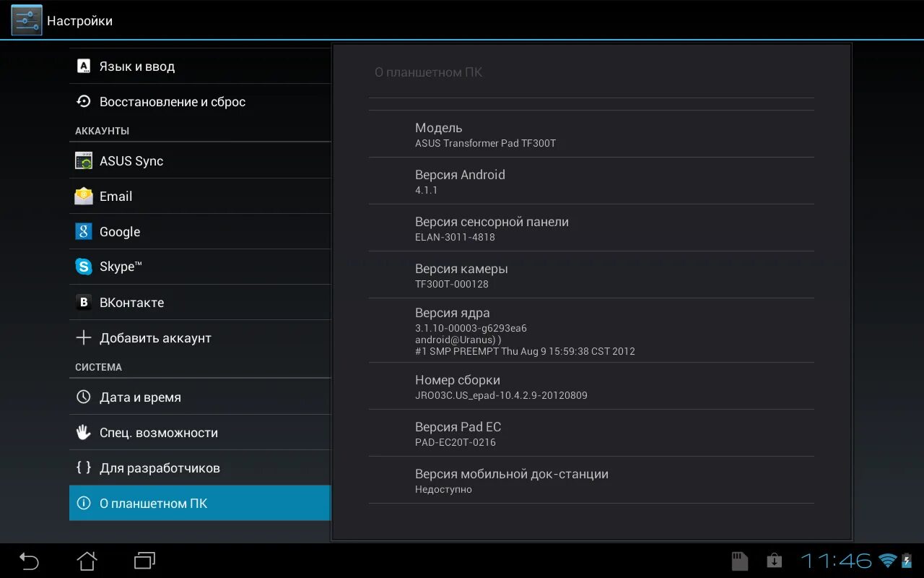Tap the SD card notification icon
Viewport: 924px width, 578px height.
739,561
